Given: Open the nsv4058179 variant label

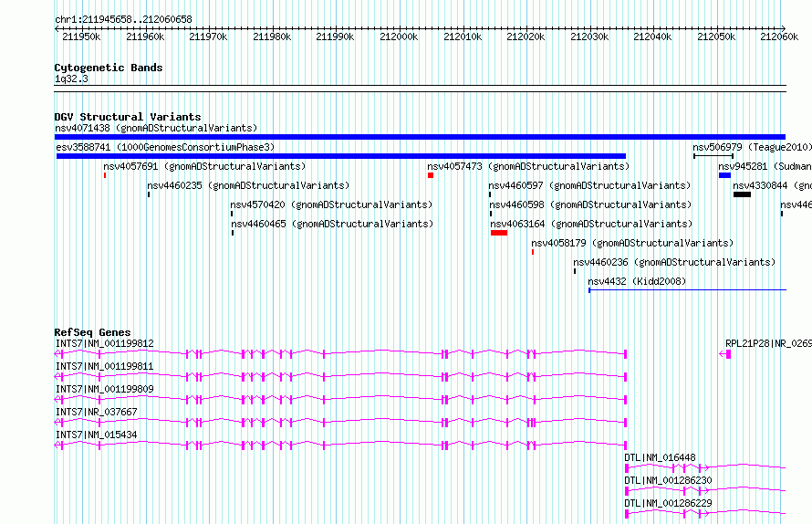Looking at the screenshot, I should tap(633, 243).
